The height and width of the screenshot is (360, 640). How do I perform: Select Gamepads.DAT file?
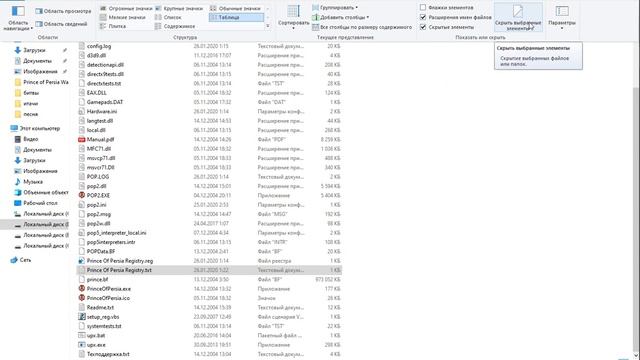105,102
